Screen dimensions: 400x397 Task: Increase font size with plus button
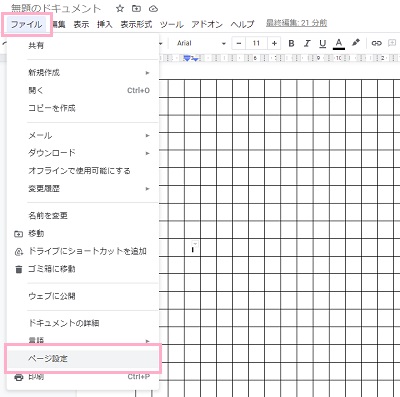click(x=274, y=43)
